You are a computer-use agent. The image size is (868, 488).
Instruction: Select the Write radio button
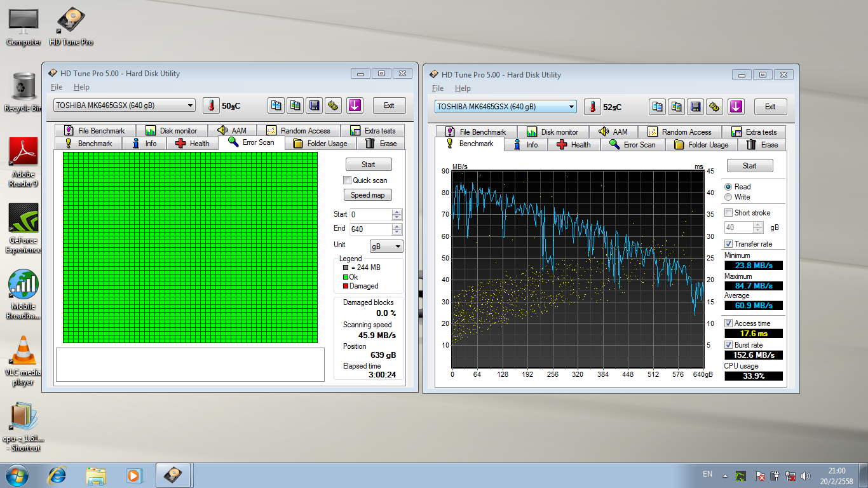[728, 197]
